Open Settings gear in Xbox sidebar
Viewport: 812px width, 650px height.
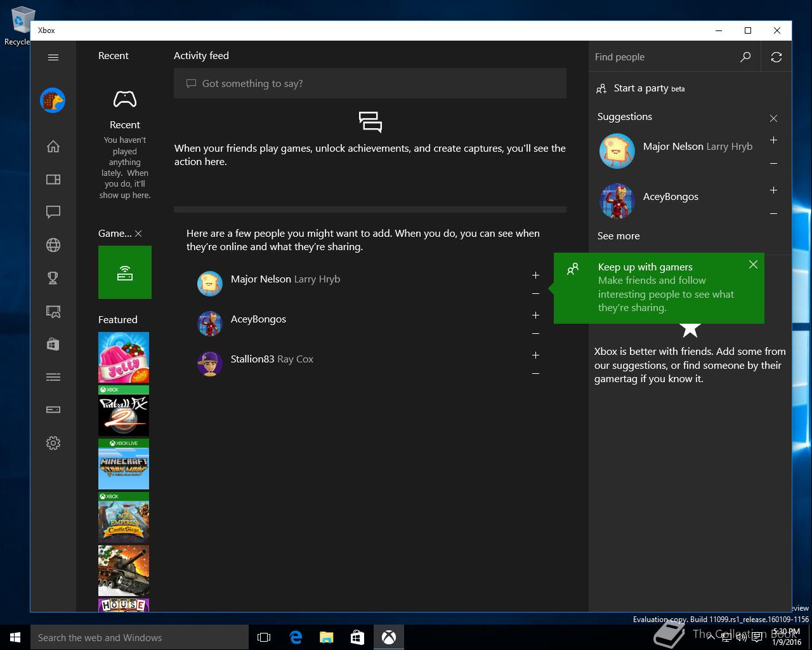[53, 443]
